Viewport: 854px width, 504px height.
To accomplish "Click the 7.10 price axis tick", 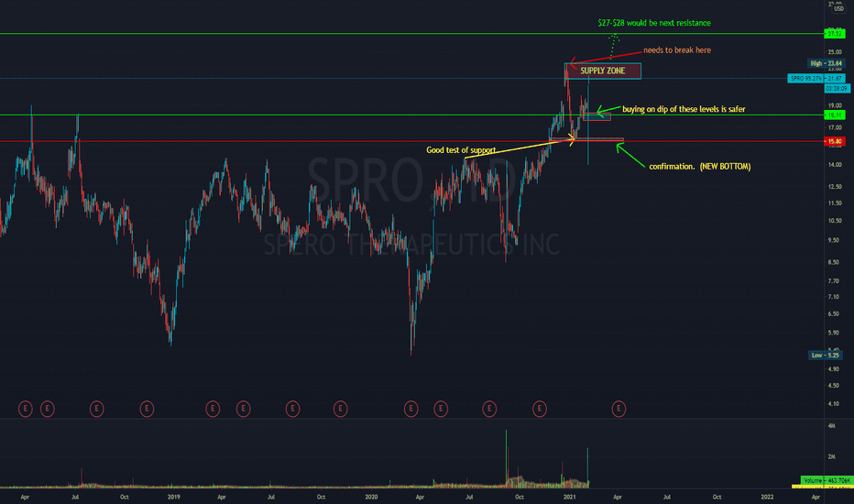I will coord(834,297).
